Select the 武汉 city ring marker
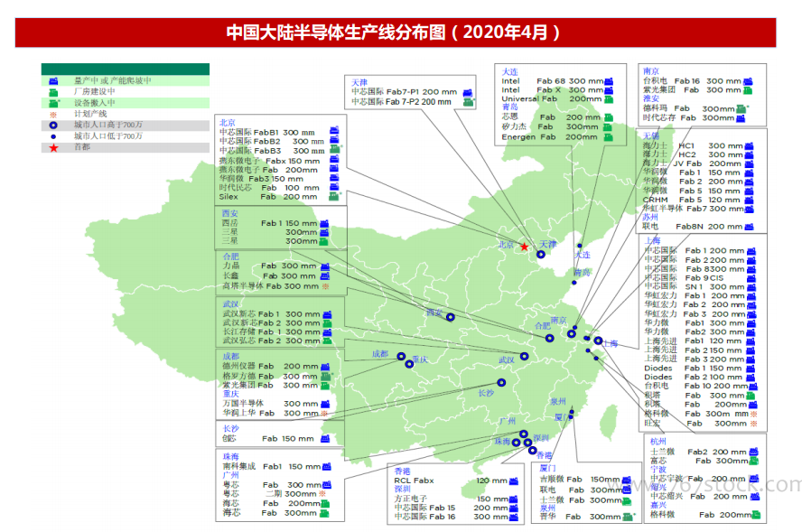 click(524, 356)
